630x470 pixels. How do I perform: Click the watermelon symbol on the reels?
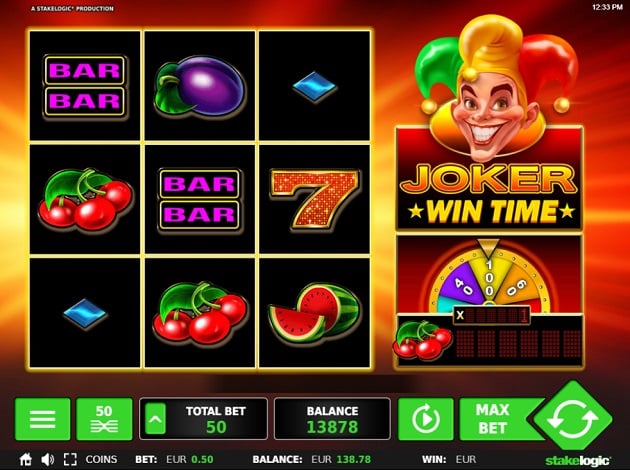[314, 313]
